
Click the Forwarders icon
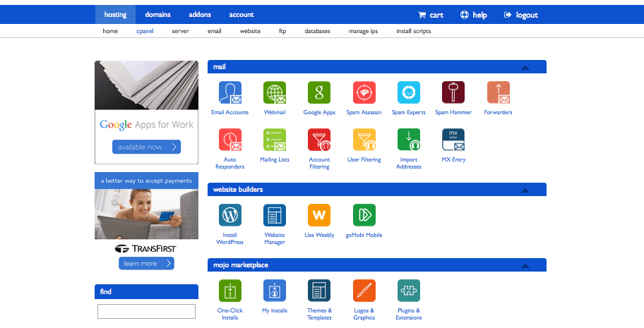click(498, 93)
